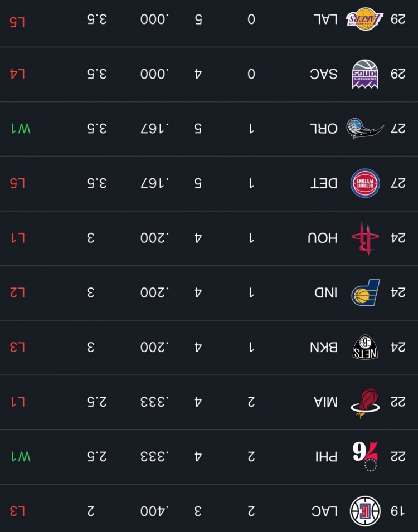Viewport: 418px width, 532px height.
Task: Tap the W1 streak for PHI
Action: point(21,457)
